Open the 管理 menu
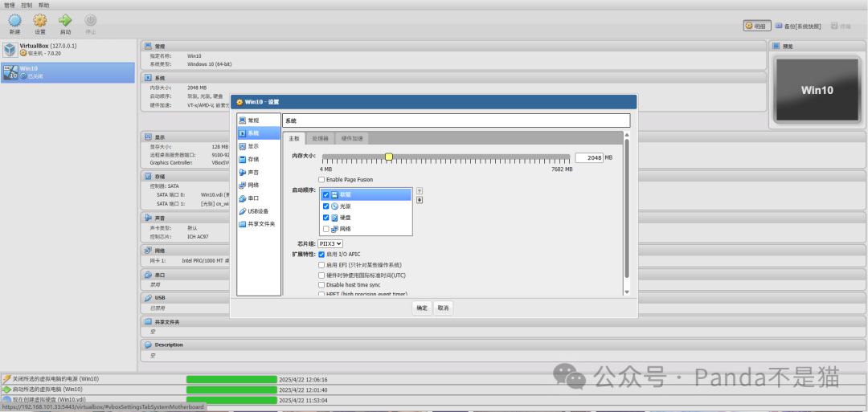868x412 pixels. 10,5
